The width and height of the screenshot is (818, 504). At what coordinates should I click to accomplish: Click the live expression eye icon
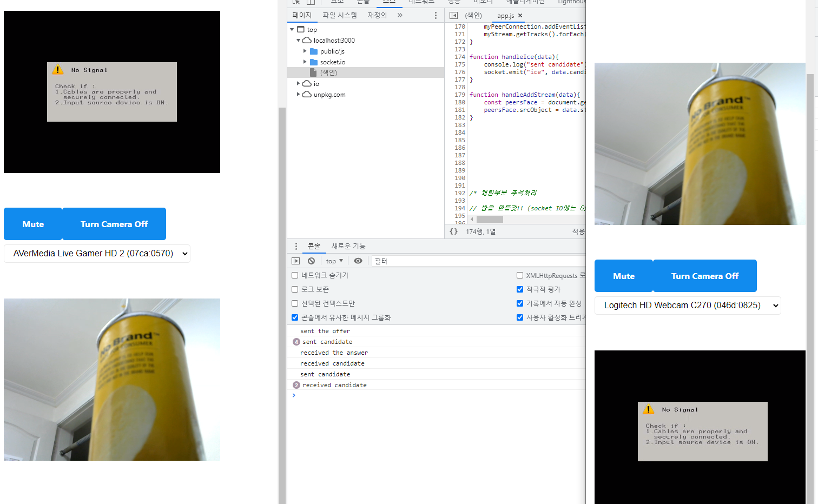point(358,261)
